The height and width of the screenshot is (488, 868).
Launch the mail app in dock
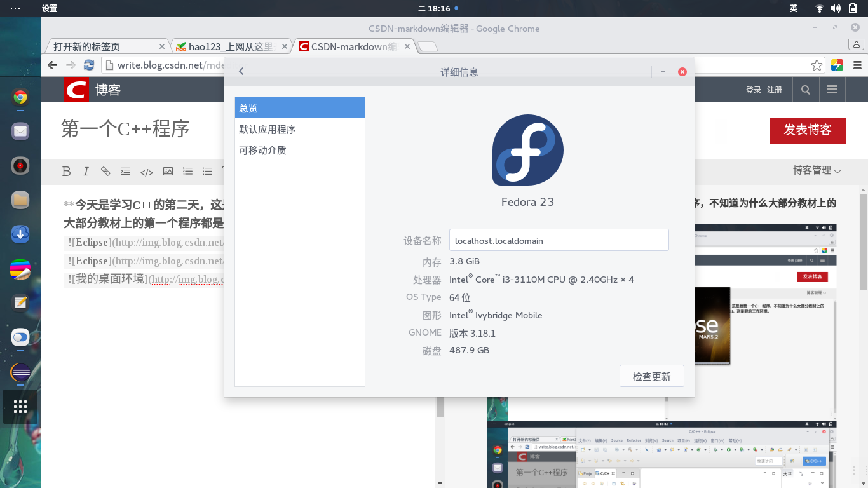[x=20, y=132]
